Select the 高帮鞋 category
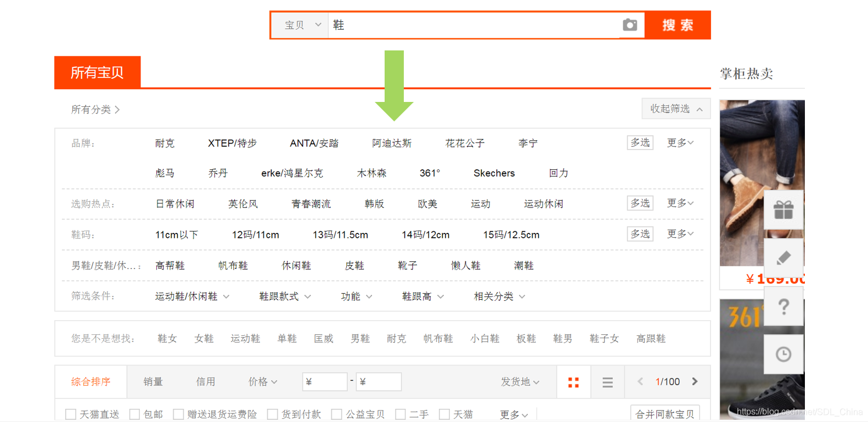Image resolution: width=868 pixels, height=422 pixels. tap(170, 266)
